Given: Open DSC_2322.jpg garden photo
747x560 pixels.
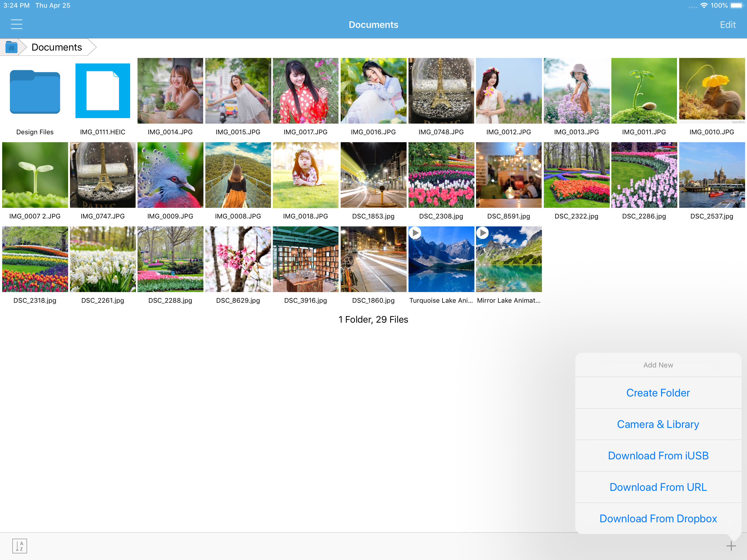Looking at the screenshot, I should [576, 175].
